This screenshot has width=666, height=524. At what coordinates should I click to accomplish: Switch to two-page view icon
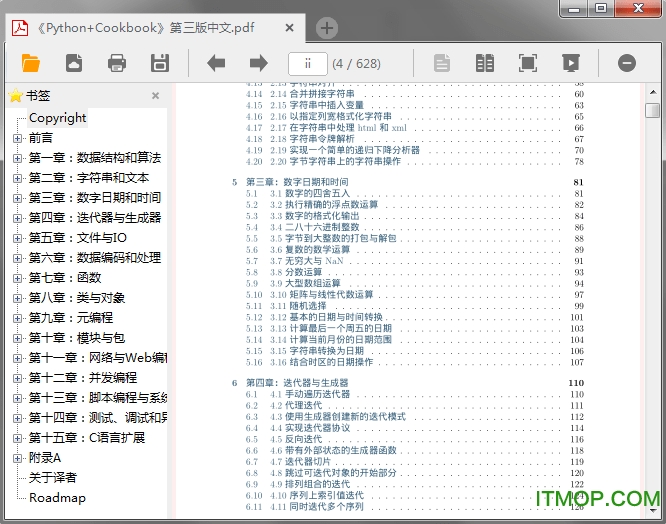(485, 64)
